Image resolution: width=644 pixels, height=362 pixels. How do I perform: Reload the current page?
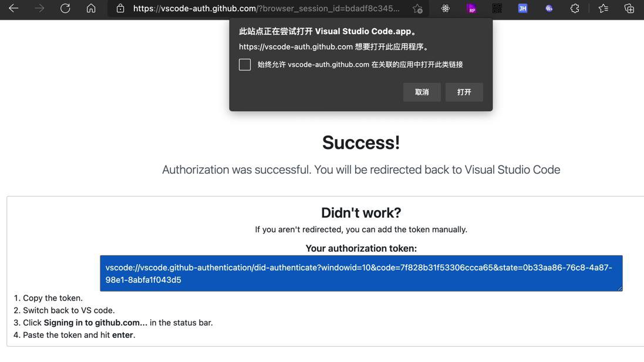click(65, 8)
